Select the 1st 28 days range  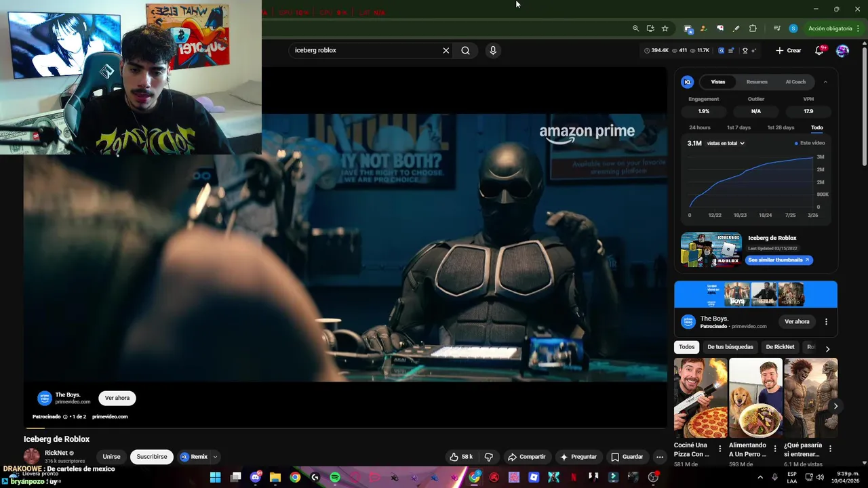pyautogui.click(x=781, y=127)
